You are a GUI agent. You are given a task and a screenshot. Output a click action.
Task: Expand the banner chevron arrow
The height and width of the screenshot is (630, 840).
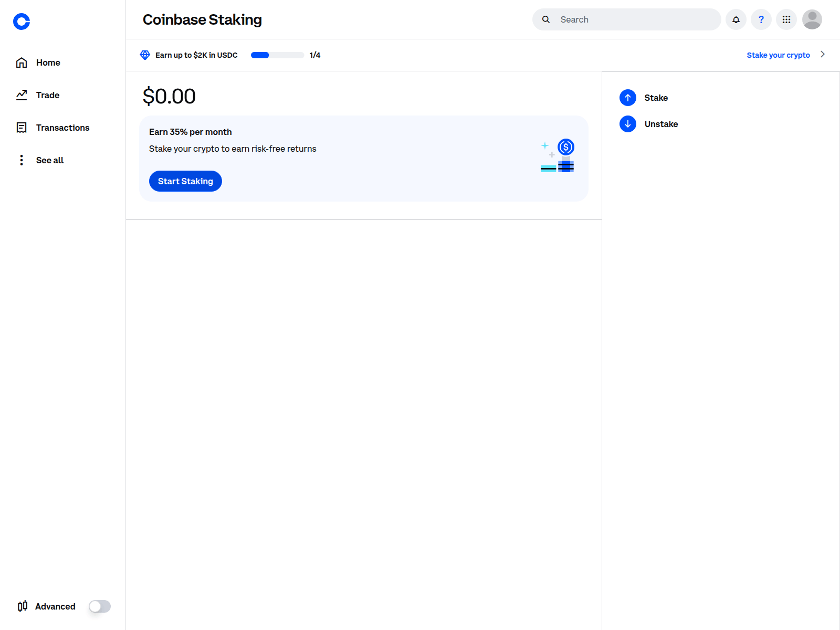tap(822, 55)
